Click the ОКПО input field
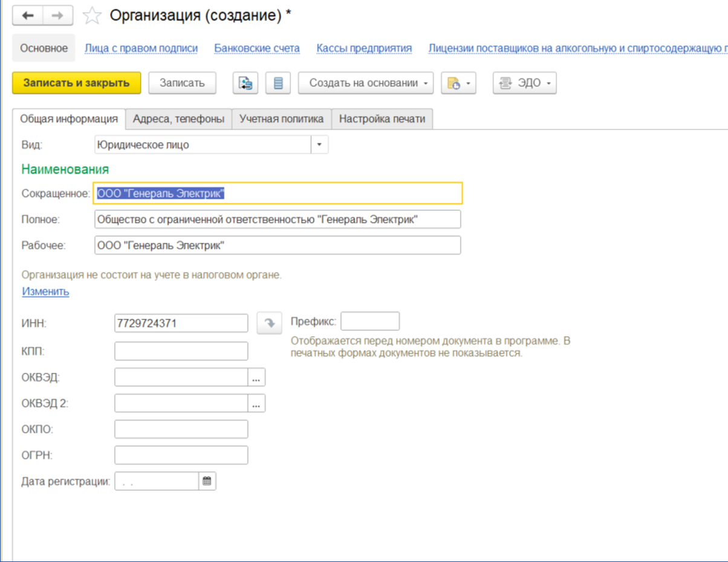 [181, 429]
